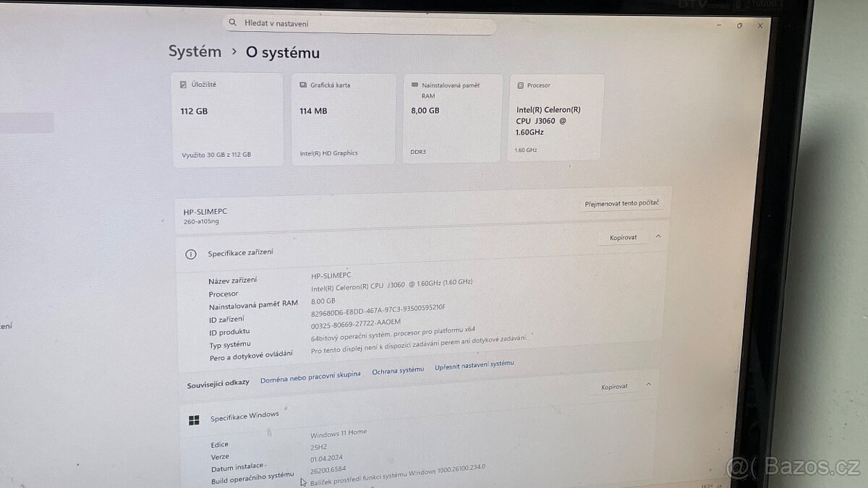The width and height of the screenshot is (868, 488).
Task: Click the info icon beside Specifikace zařízení
Action: click(190, 254)
